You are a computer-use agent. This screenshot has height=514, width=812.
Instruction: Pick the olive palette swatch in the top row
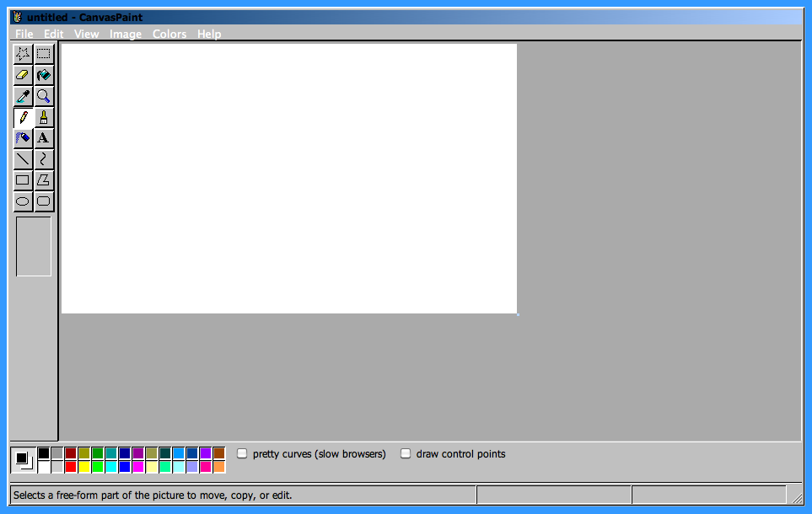(x=84, y=453)
